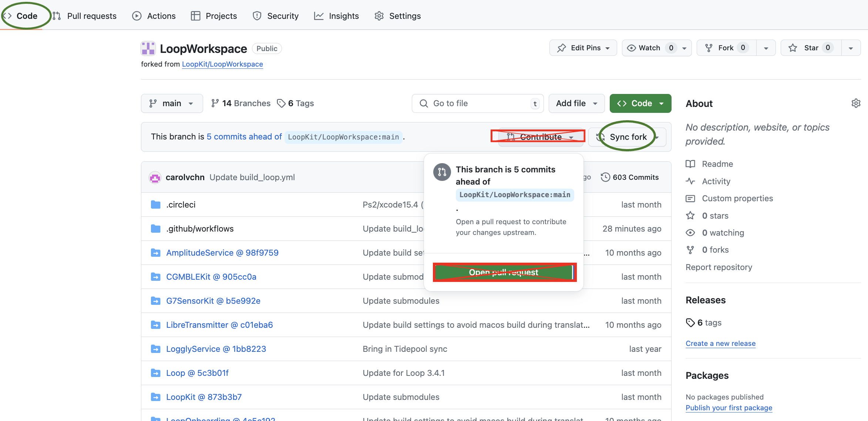
Task: Open the main branch selector
Action: click(x=172, y=103)
